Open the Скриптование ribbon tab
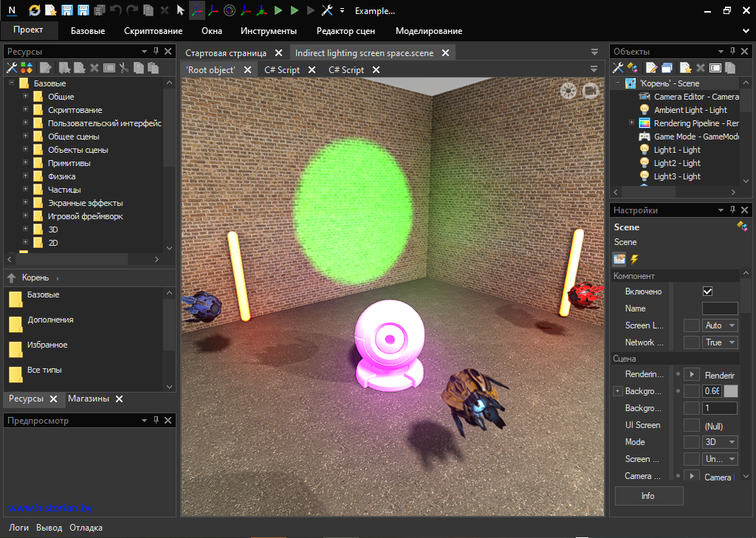756x538 pixels. [153, 31]
